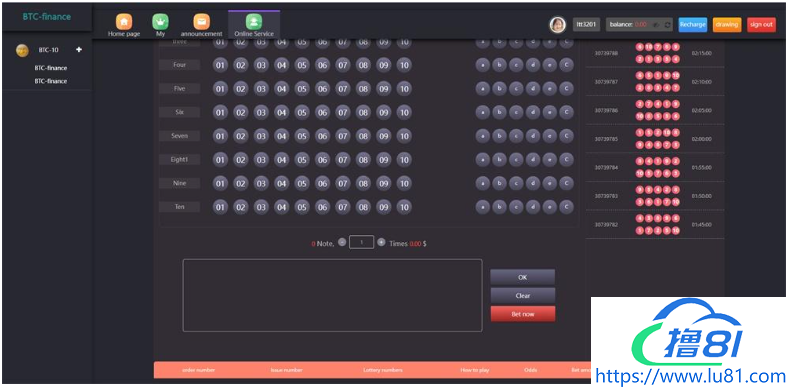The height and width of the screenshot is (387, 791).
Task: Expand BTC-10 with the plus icon
Action: click(79, 50)
